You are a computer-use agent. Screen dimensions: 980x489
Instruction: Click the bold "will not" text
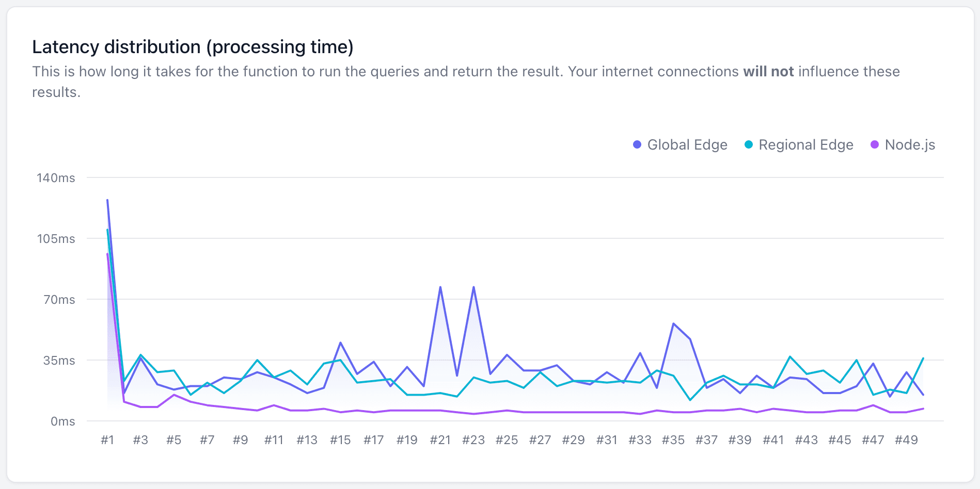point(768,71)
